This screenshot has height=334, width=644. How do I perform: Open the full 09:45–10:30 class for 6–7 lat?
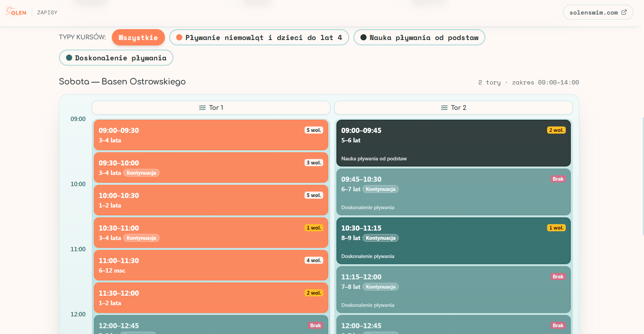point(454,192)
